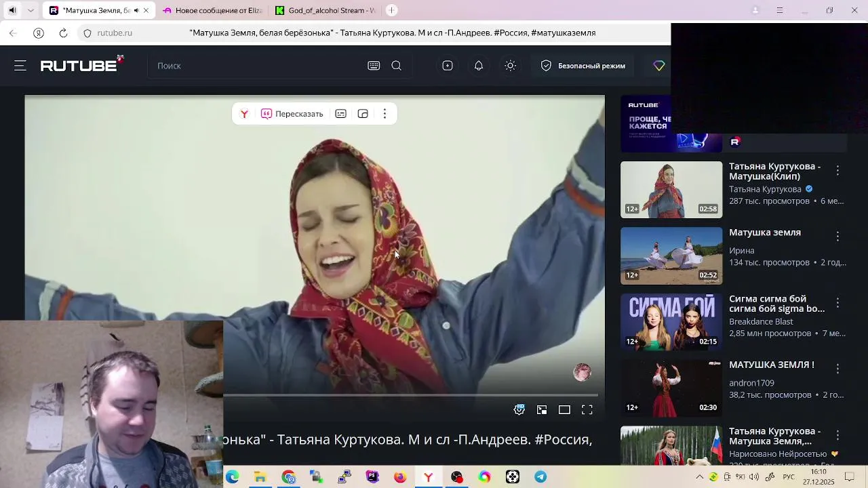Open a new browser tab
Image resolution: width=868 pixels, height=488 pixels.
(391, 10)
